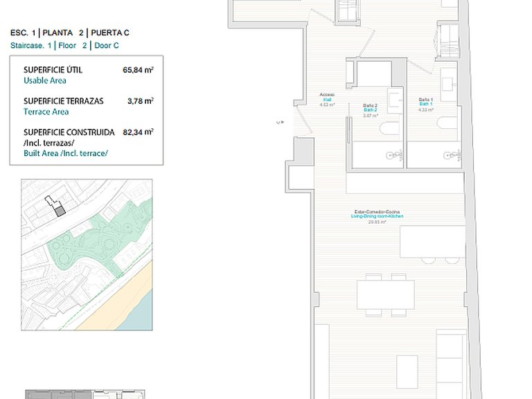Click the "Floor 2" label

(73, 46)
